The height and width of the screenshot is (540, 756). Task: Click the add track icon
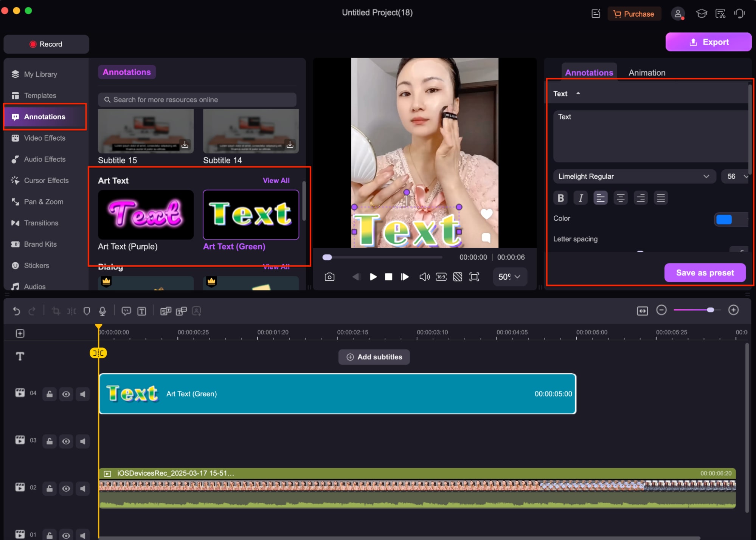20,333
